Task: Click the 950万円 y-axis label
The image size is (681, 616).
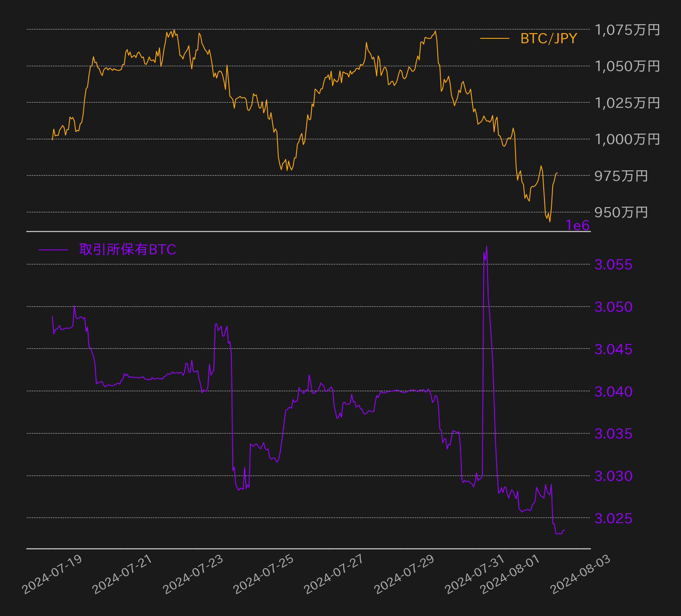Action: (x=621, y=212)
